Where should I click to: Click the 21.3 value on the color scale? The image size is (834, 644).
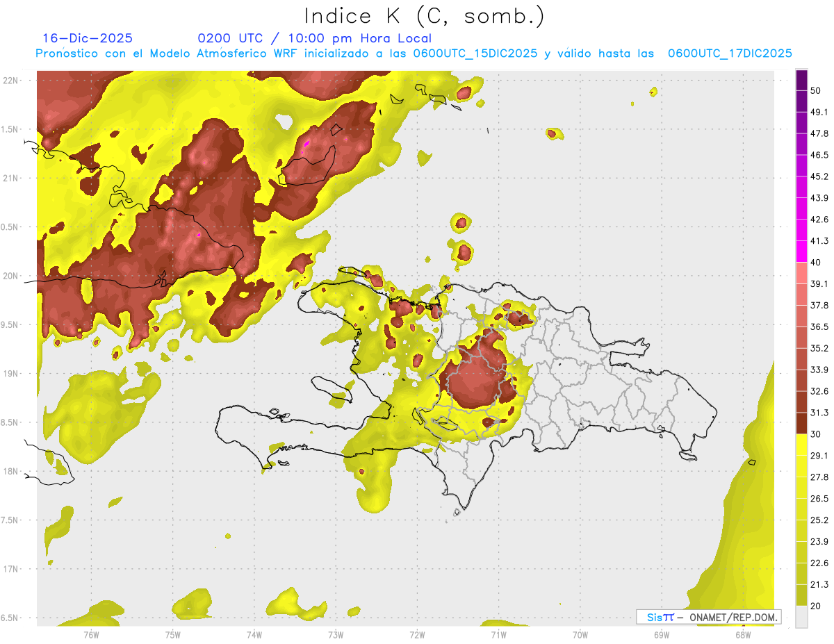click(819, 584)
